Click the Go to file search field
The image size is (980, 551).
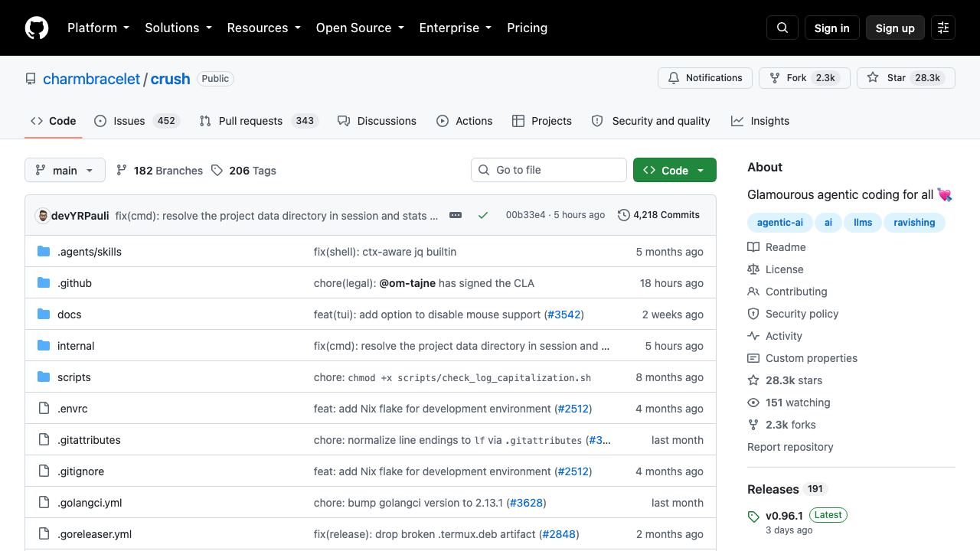tap(549, 170)
